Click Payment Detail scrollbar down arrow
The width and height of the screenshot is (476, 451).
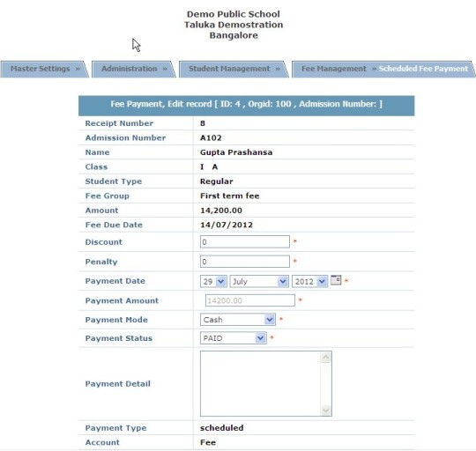pos(326,410)
